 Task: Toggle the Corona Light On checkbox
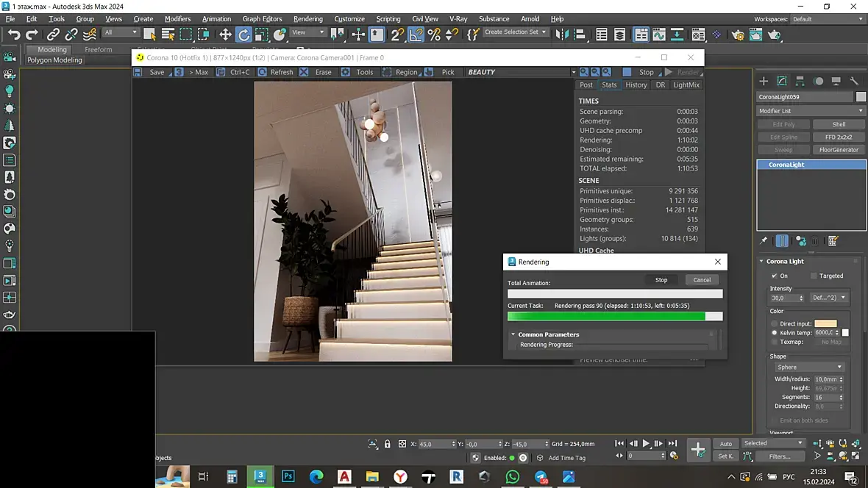coord(775,276)
